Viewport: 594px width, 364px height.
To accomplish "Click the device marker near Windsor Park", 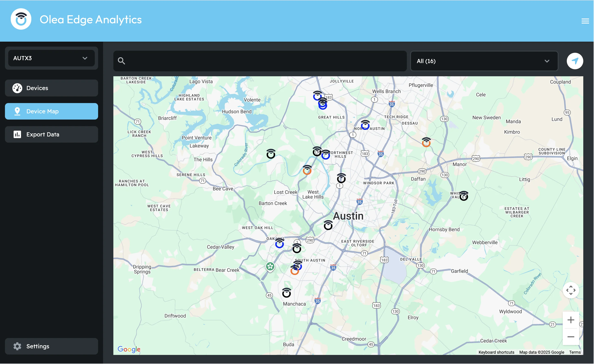I will [341, 178].
